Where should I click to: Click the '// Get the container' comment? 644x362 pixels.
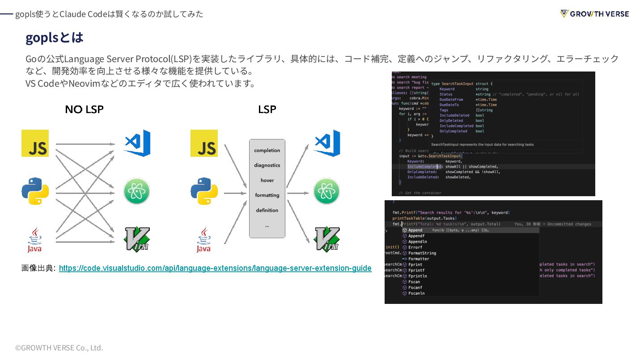(x=420, y=193)
